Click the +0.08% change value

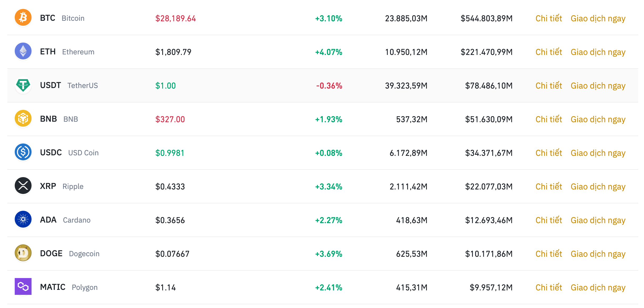click(329, 153)
